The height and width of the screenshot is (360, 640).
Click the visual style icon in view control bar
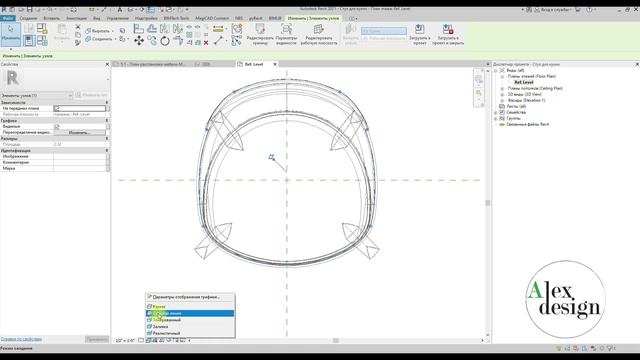point(149,340)
